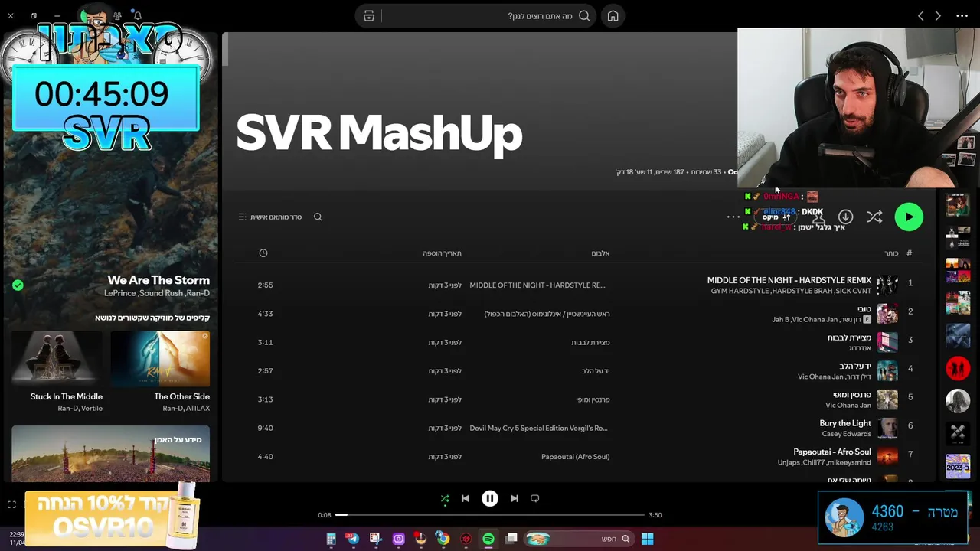This screenshot has height=551, width=980.
Task: Sort by the duration clock icon
Action: pos(263,253)
